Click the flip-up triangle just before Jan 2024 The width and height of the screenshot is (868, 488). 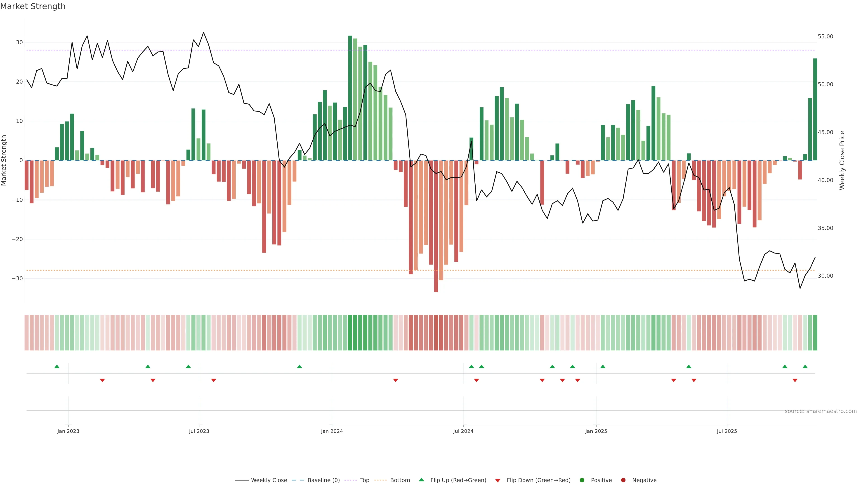pos(300,366)
